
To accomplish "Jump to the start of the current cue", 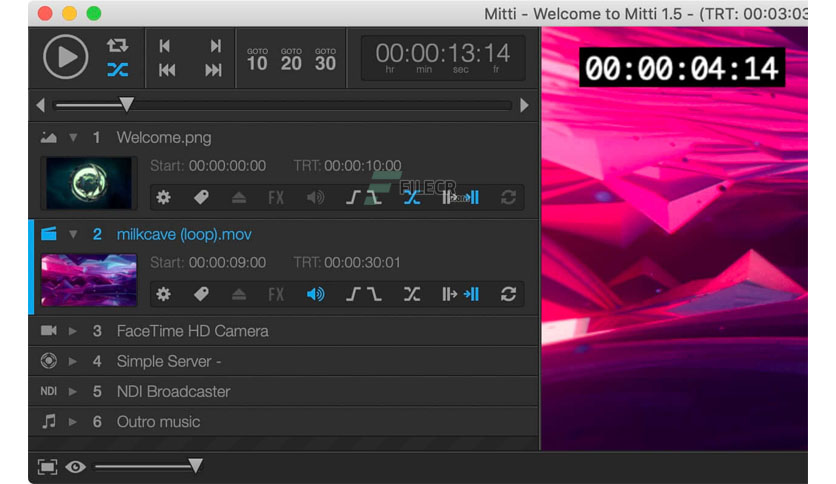I will pyautogui.click(x=165, y=46).
